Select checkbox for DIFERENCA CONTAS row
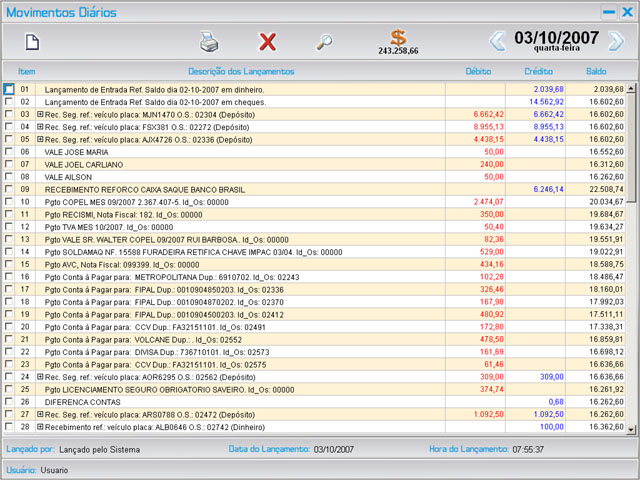The width and height of the screenshot is (640, 480). tap(9, 401)
